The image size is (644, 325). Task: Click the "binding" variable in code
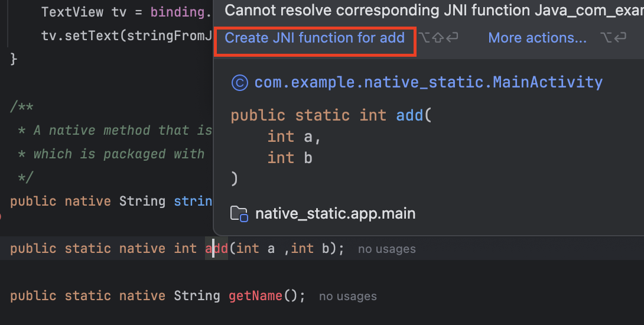(x=171, y=12)
